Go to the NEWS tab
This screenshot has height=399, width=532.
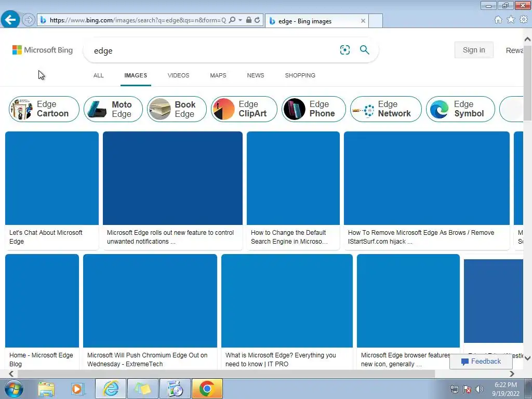click(x=256, y=75)
